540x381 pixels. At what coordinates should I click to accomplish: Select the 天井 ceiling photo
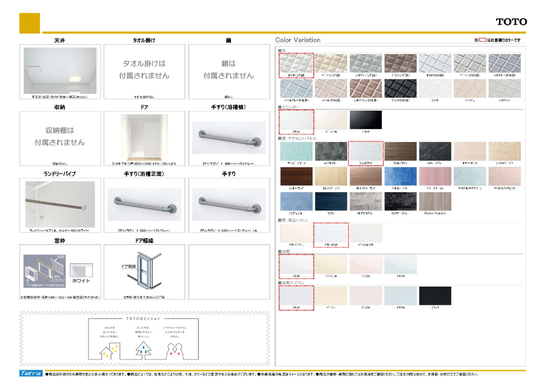pos(60,71)
